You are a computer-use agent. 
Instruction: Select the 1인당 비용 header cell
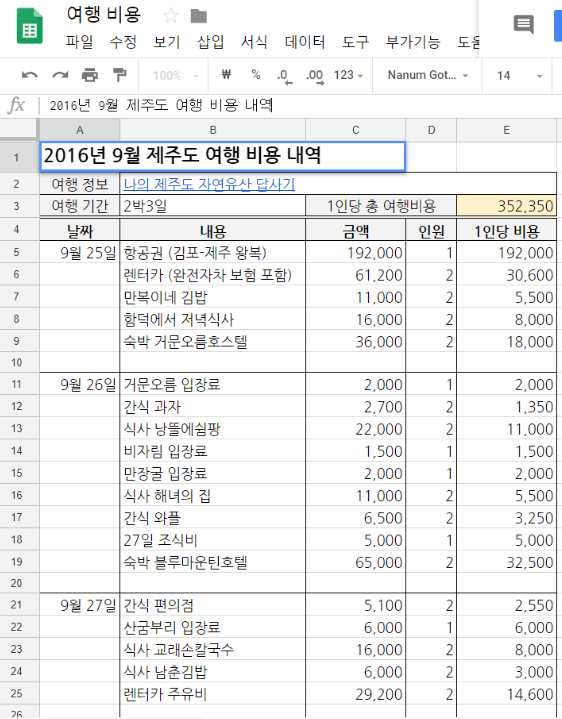(507, 231)
